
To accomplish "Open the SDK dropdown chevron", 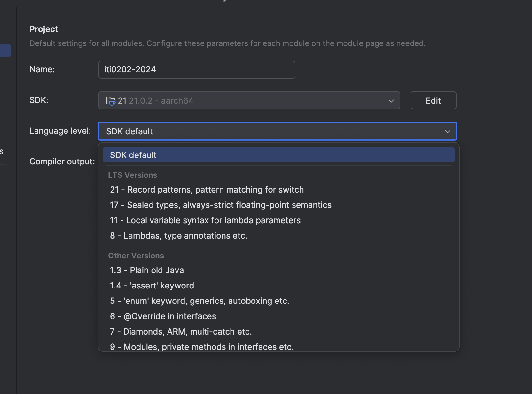I will pyautogui.click(x=391, y=101).
